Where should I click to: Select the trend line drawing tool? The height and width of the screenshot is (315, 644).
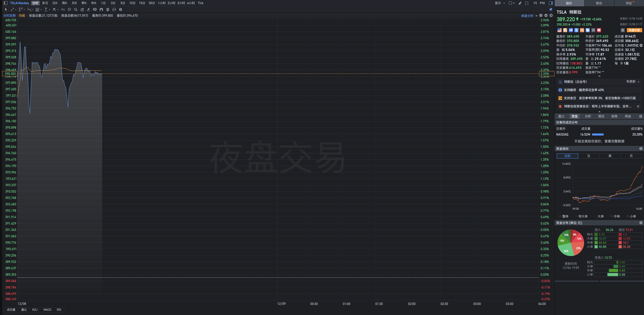point(12,9)
